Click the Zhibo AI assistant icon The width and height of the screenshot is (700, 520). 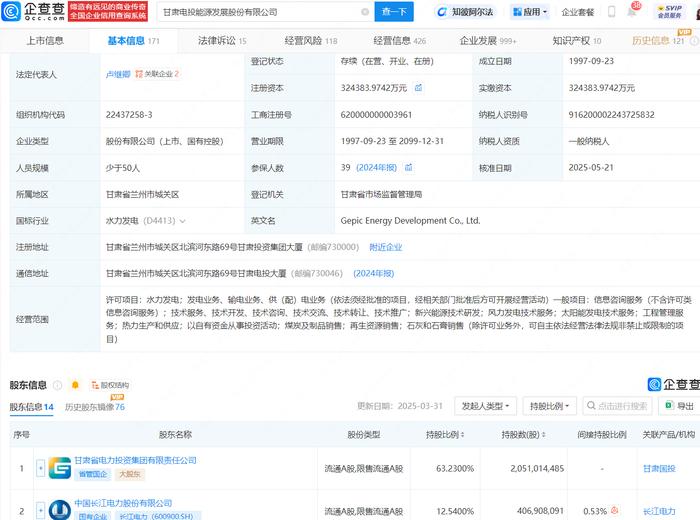point(442,12)
